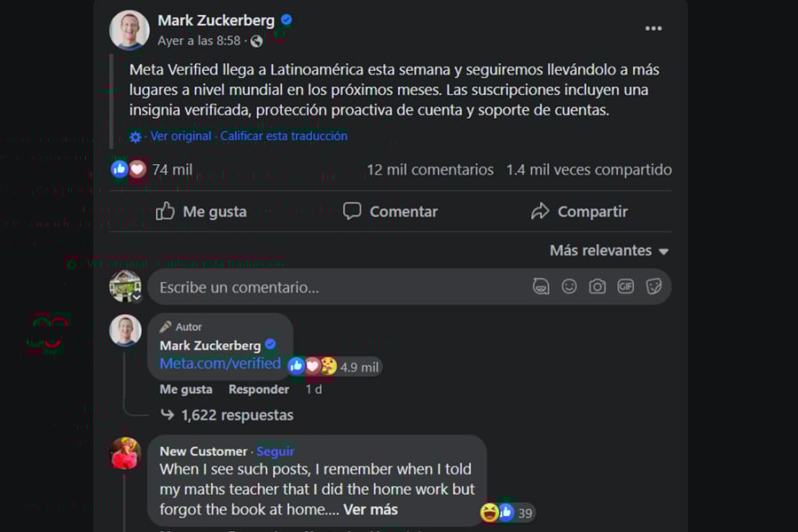Expand comment text with Ver más
This screenshot has height=532, width=798.
(x=371, y=509)
